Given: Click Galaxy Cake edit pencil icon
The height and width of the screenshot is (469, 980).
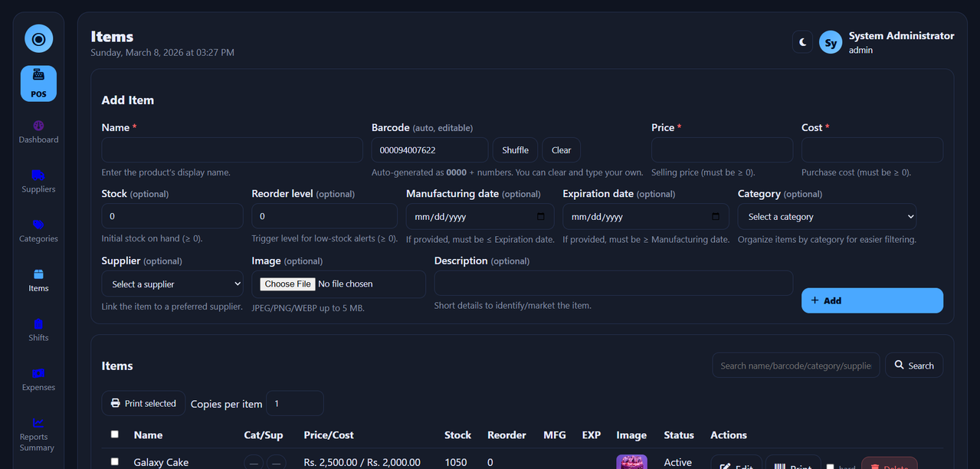Looking at the screenshot, I should (x=725, y=467).
